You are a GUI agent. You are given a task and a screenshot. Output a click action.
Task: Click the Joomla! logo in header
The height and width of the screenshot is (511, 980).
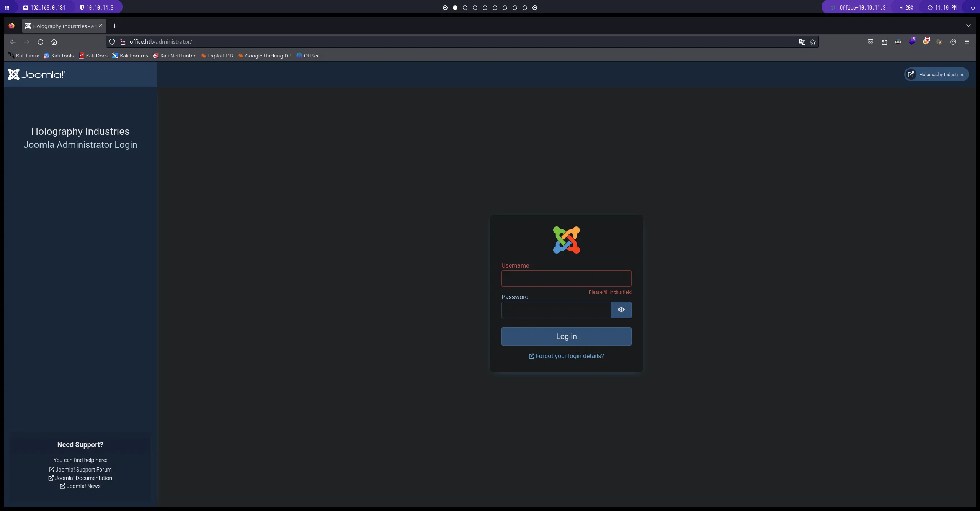coord(37,74)
